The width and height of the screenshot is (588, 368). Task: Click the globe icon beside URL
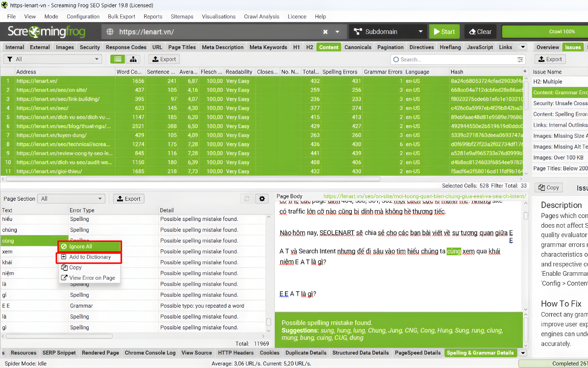110,32
